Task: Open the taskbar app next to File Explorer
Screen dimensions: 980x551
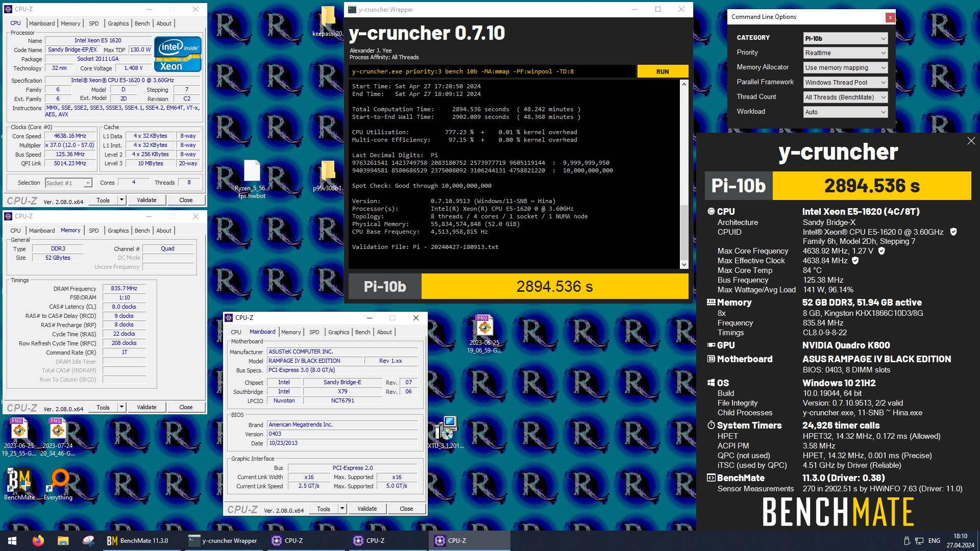Action: (88, 541)
